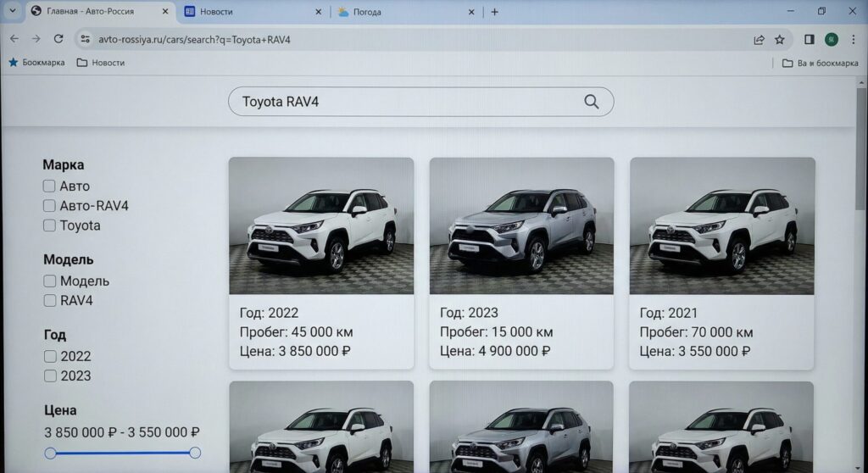Image resolution: width=868 pixels, height=473 pixels.
Task: Enable the 2023 year filter
Action: point(50,376)
